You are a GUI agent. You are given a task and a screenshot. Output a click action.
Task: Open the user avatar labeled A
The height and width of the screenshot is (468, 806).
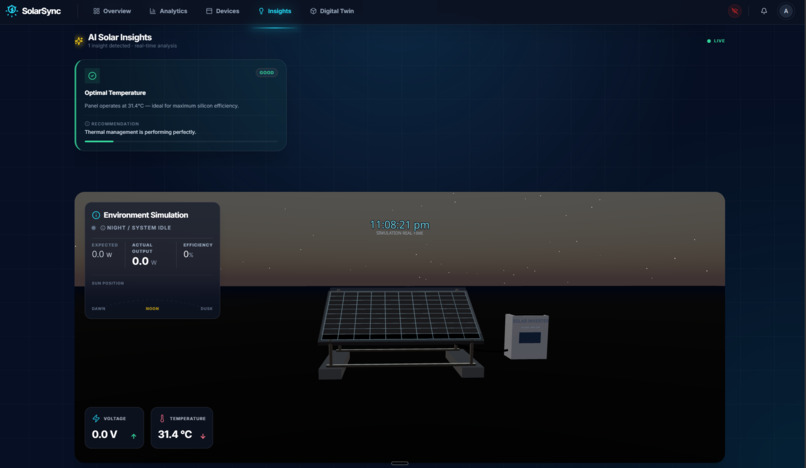(x=785, y=11)
